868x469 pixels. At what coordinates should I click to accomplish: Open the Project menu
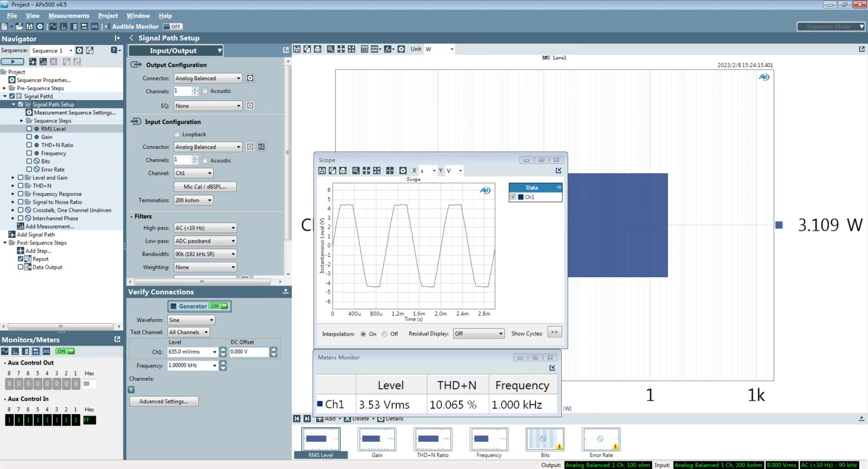click(x=108, y=16)
